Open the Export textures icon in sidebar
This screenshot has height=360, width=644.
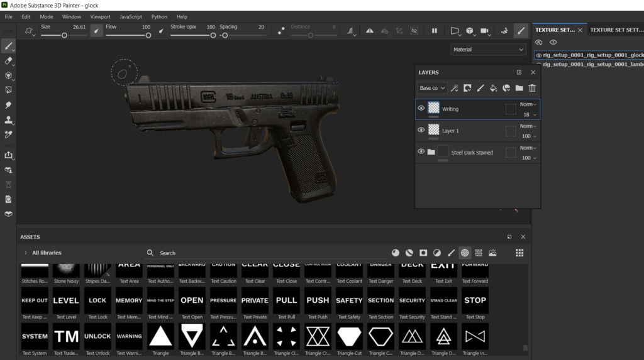click(8, 155)
